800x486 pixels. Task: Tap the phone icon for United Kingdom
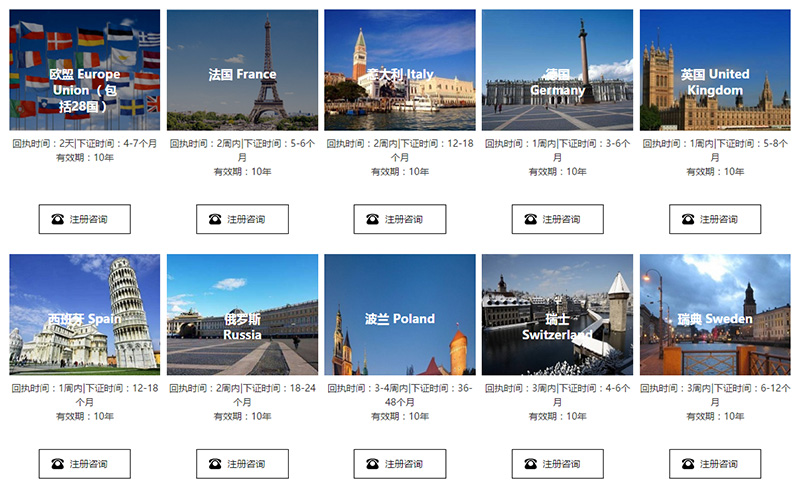[x=688, y=220]
